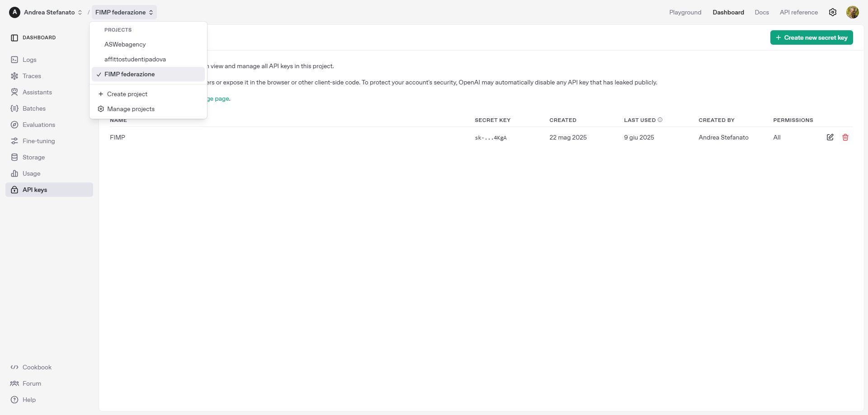The width and height of the screenshot is (868, 415).
Task: Click the Last Used info icon
Action: pyautogui.click(x=660, y=120)
